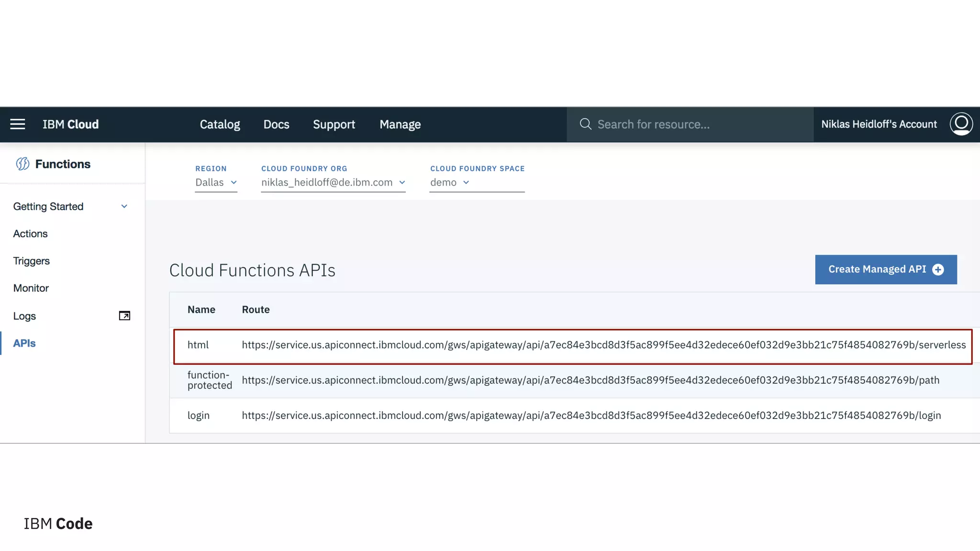Screen dimensions: 980x551
Task: Select the html API row
Action: pyautogui.click(x=198, y=345)
